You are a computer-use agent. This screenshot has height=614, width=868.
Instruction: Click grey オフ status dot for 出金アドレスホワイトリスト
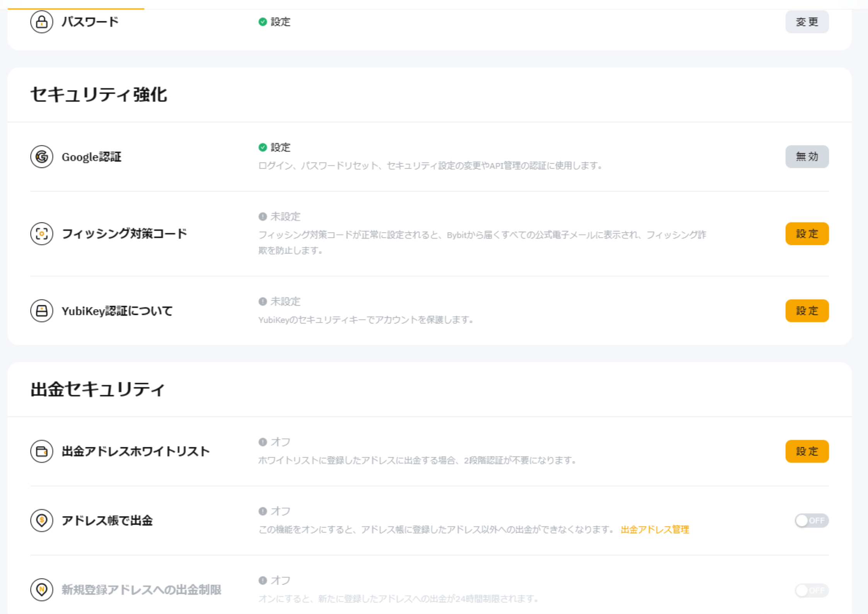coord(263,442)
